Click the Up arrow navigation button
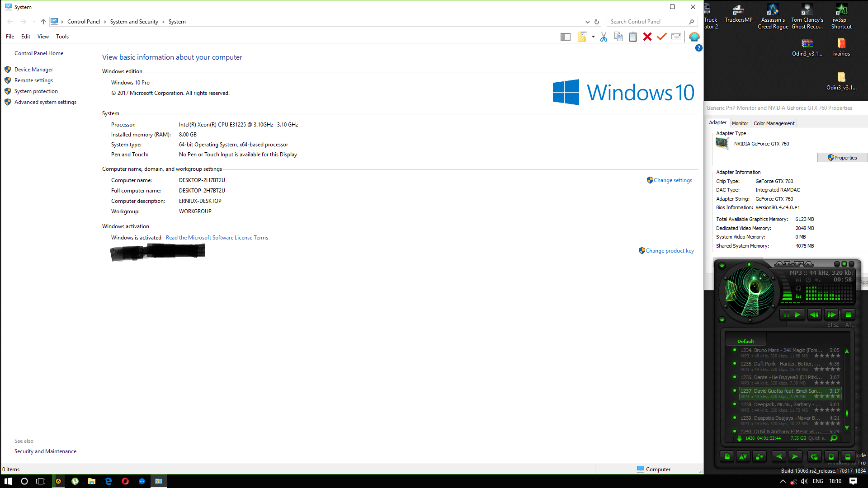 pyautogui.click(x=43, y=22)
